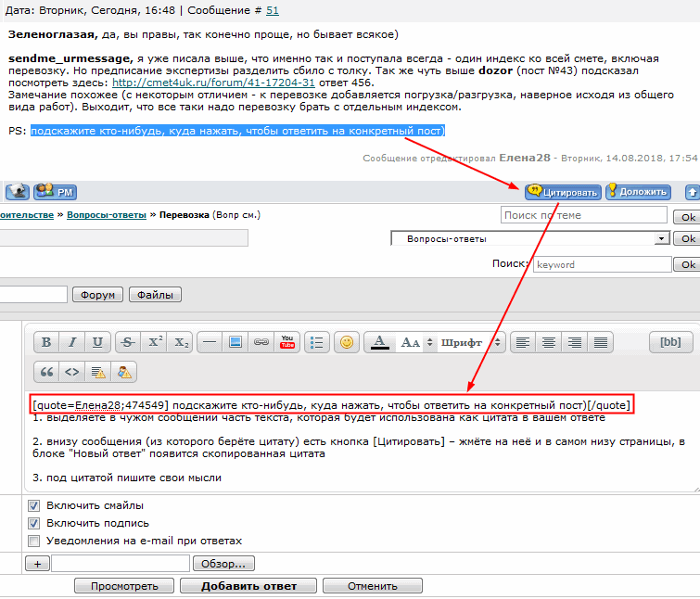Viewport: 700px width, 599px height.
Task: Open Вопросы-ответы forum jump dropdown
Action: point(530,238)
